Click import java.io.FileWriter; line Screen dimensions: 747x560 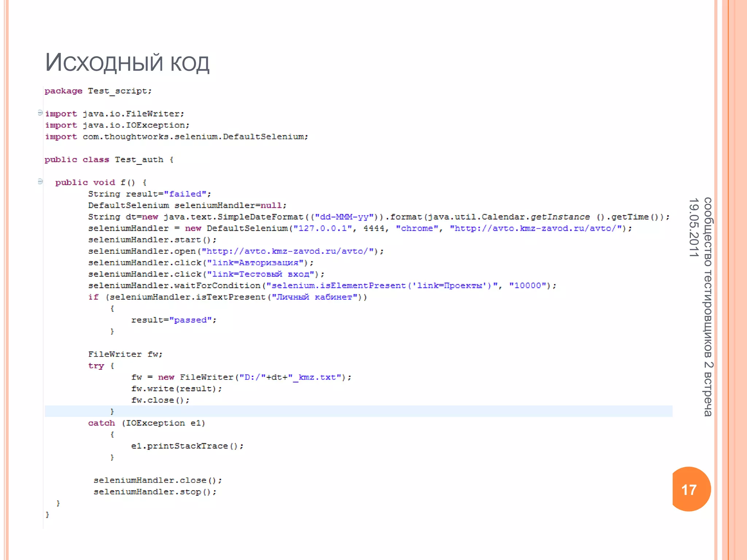coord(115,114)
